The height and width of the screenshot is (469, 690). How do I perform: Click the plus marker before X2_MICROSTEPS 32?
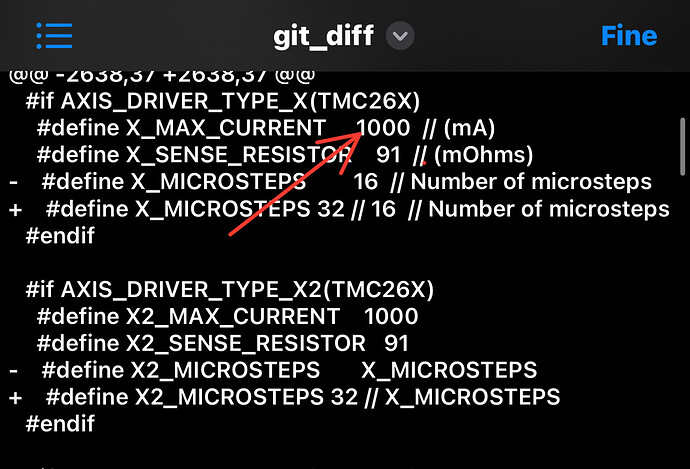click(x=15, y=398)
